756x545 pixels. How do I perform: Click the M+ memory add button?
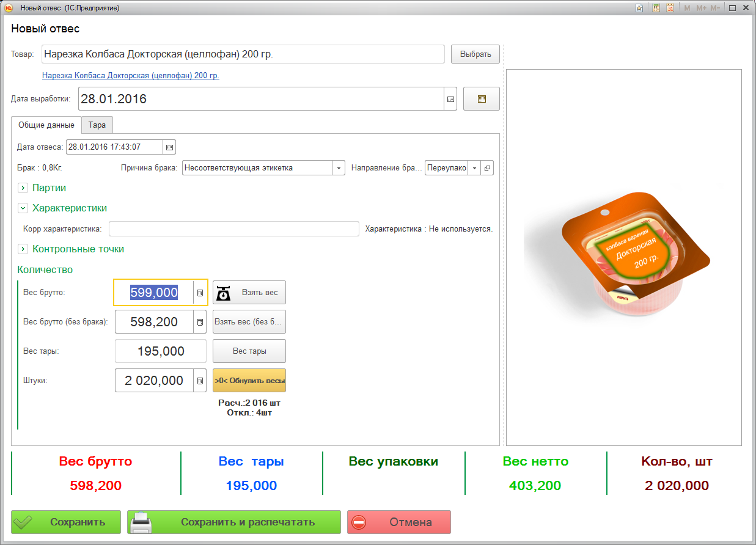pyautogui.click(x=701, y=8)
